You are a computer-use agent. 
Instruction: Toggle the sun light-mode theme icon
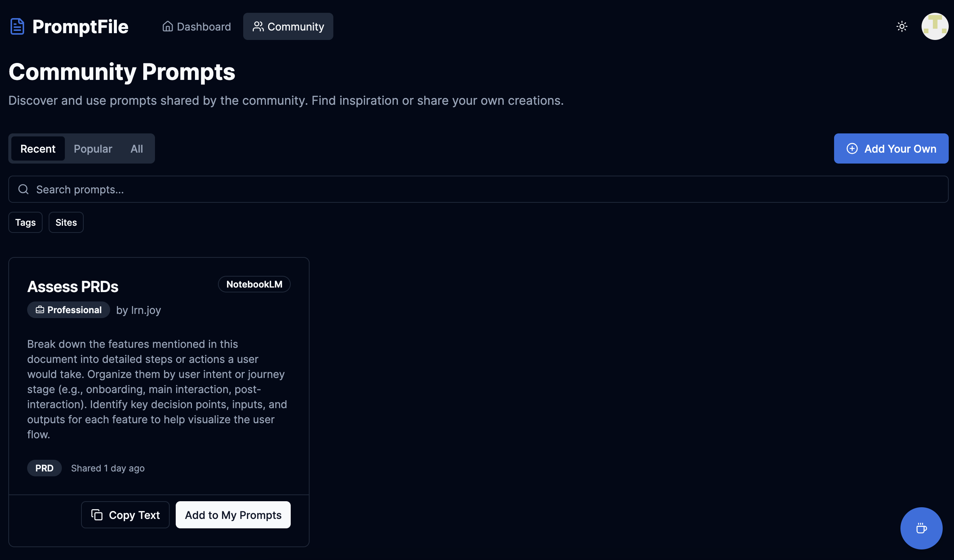(902, 26)
